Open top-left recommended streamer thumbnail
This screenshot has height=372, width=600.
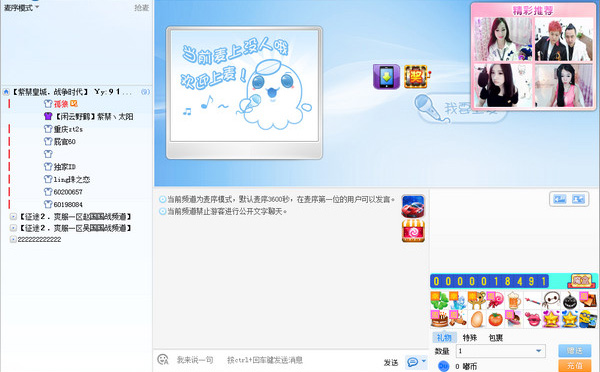[503, 39]
